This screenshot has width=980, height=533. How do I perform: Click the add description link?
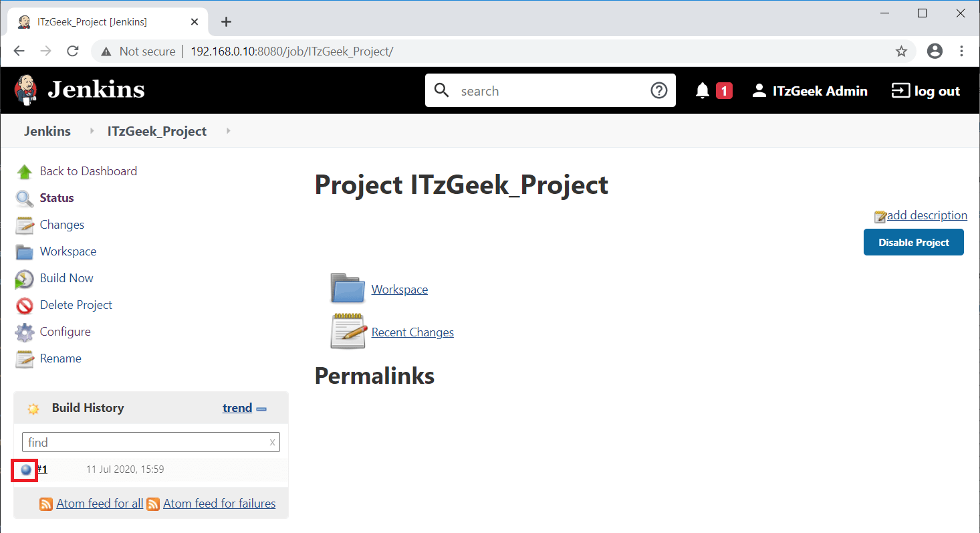(927, 215)
